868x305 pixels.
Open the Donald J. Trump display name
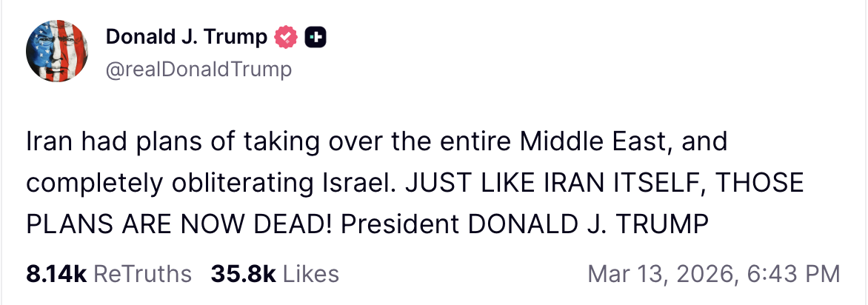pyautogui.click(x=186, y=37)
